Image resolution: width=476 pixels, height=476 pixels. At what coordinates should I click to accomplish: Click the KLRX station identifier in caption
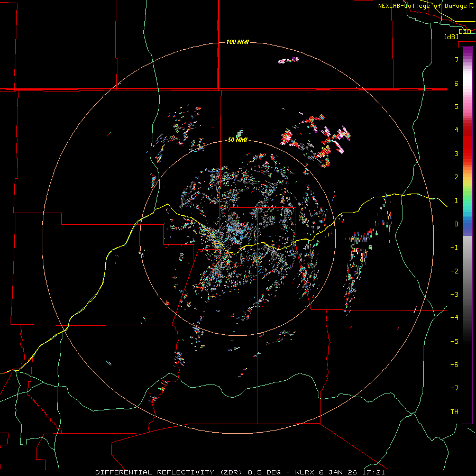point(305,472)
